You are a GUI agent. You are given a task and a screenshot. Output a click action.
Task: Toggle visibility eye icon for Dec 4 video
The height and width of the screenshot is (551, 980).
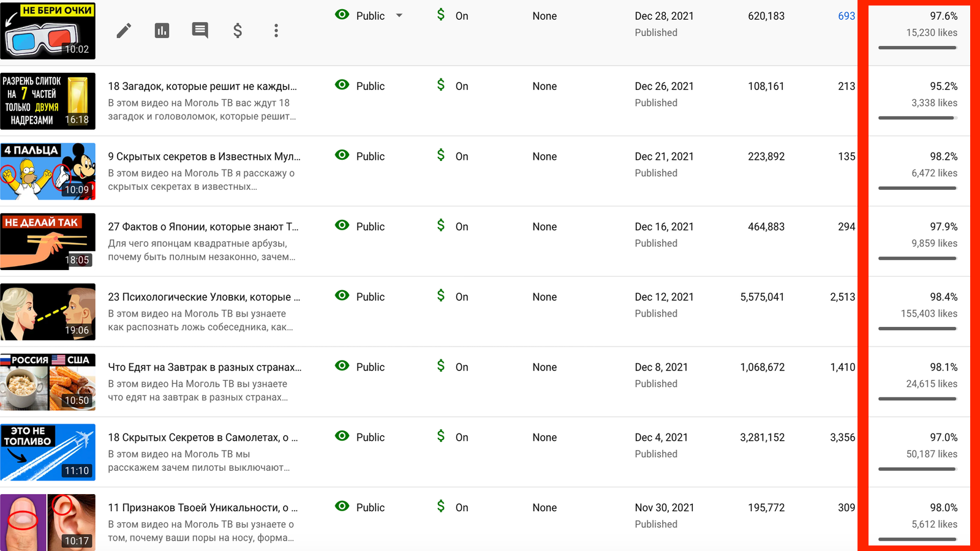click(342, 436)
